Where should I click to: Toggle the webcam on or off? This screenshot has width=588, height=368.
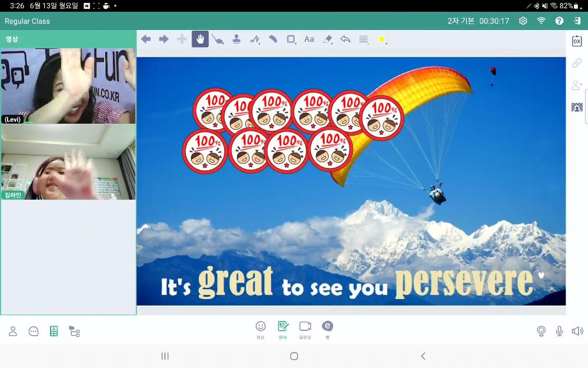coord(541,331)
